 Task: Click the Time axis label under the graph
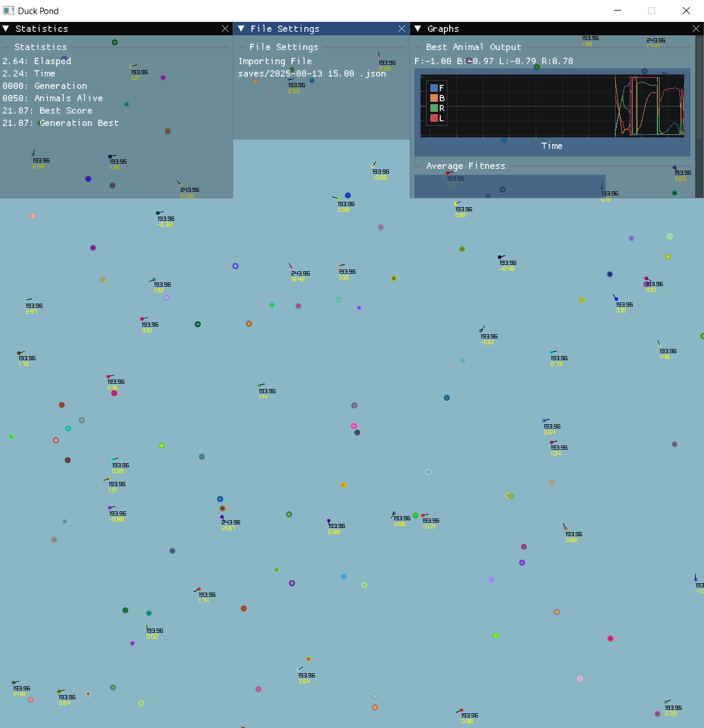[x=552, y=146]
